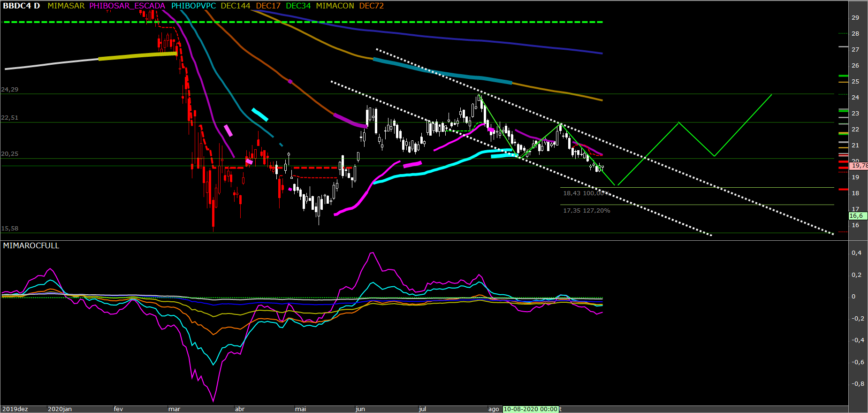Click the DEC17 indicator label
The image size is (868, 413).
click(268, 6)
